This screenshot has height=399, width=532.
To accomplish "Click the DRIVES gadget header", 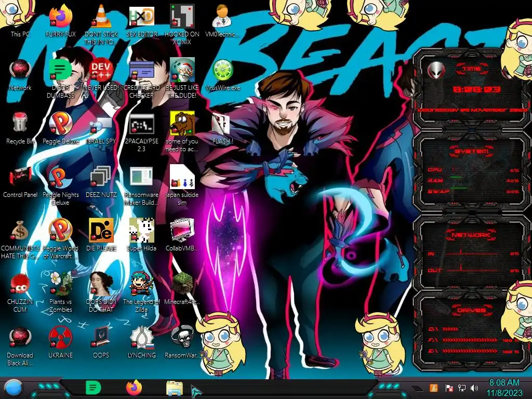I will point(471,310).
